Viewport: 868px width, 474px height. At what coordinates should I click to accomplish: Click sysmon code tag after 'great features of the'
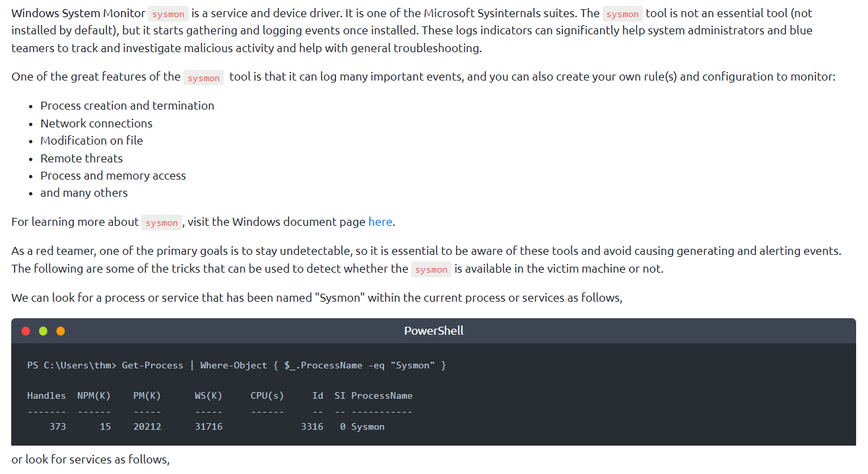point(203,78)
